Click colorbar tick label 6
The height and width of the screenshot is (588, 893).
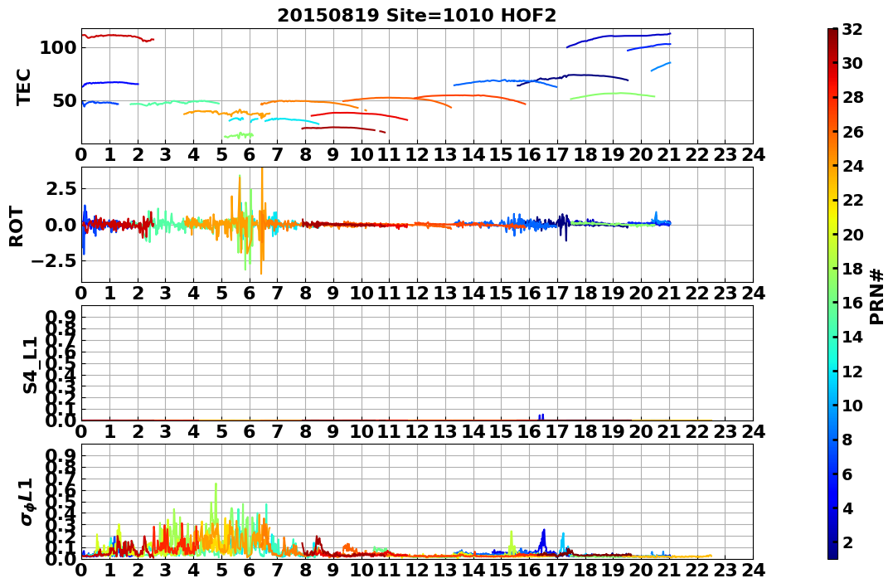coord(847,474)
